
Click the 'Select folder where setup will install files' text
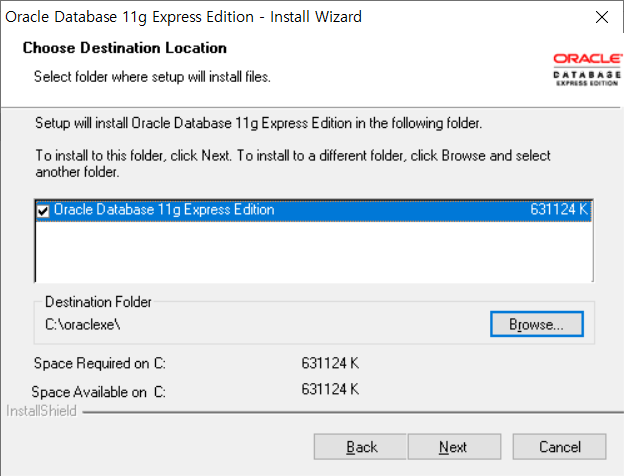152,76
